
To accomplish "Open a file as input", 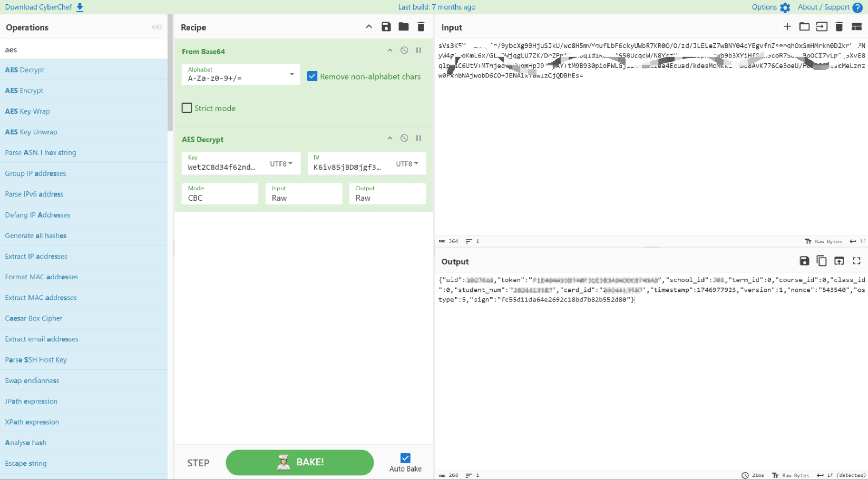I will coord(804,26).
